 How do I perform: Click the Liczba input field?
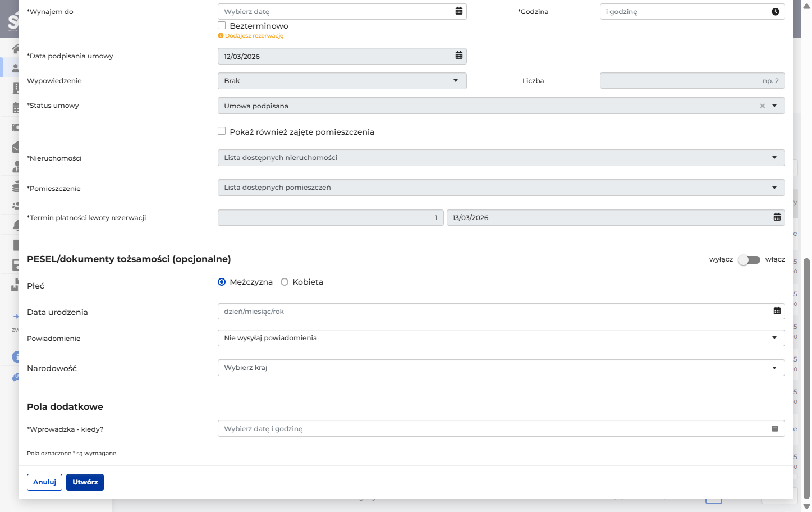click(692, 81)
